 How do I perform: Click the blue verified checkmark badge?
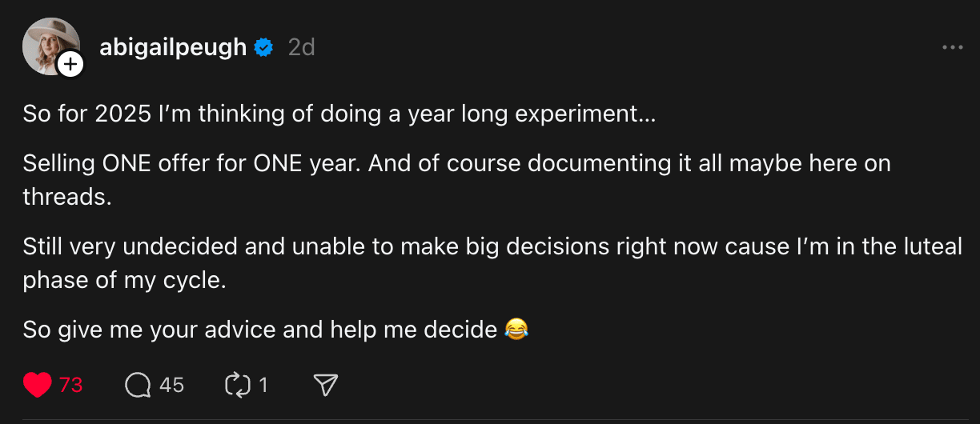point(263,48)
